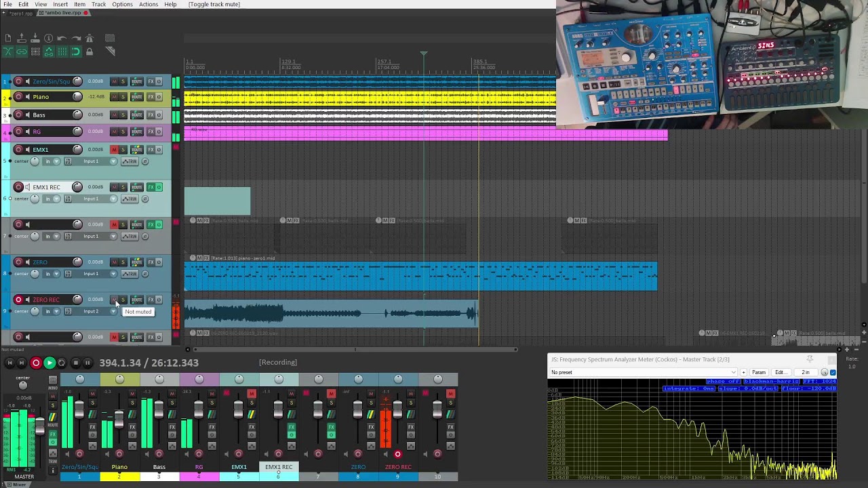This screenshot has height=488, width=868.
Task: Open FX chain for Bass track
Action: pos(151,115)
